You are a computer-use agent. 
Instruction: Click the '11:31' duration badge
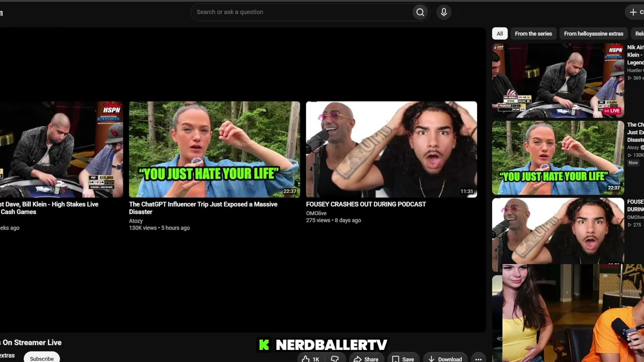point(467,192)
